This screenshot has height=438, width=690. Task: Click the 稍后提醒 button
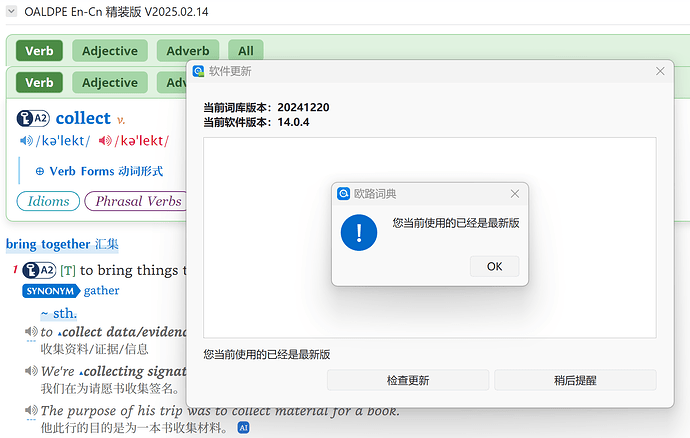tap(575, 380)
